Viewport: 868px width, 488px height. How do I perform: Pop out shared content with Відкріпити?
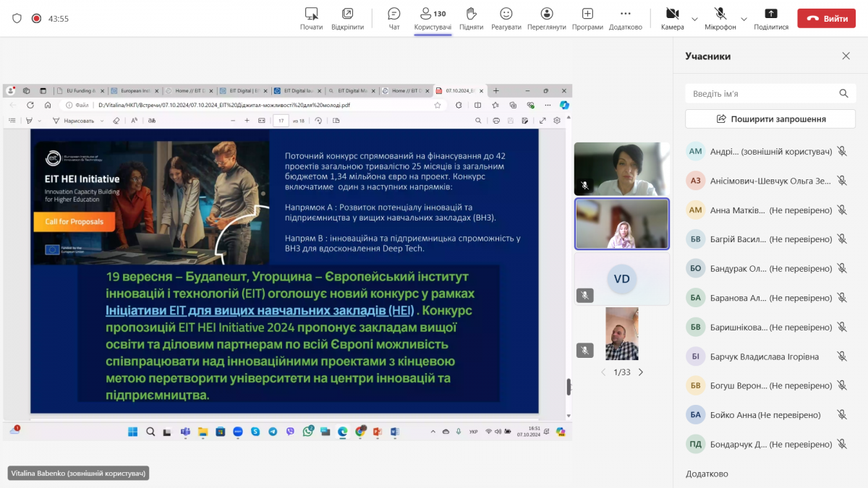pos(348,19)
